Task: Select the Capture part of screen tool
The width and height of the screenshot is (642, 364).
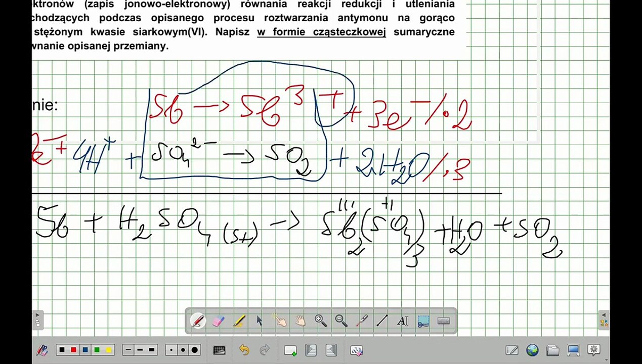Action: click(x=423, y=321)
